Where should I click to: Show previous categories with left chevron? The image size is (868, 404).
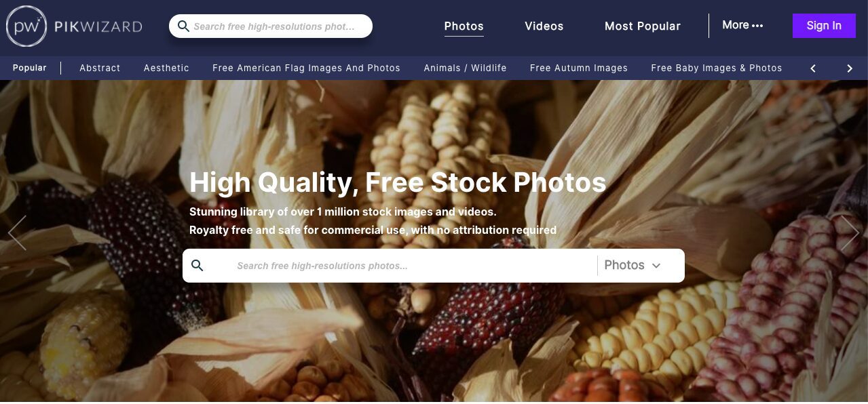coord(813,68)
